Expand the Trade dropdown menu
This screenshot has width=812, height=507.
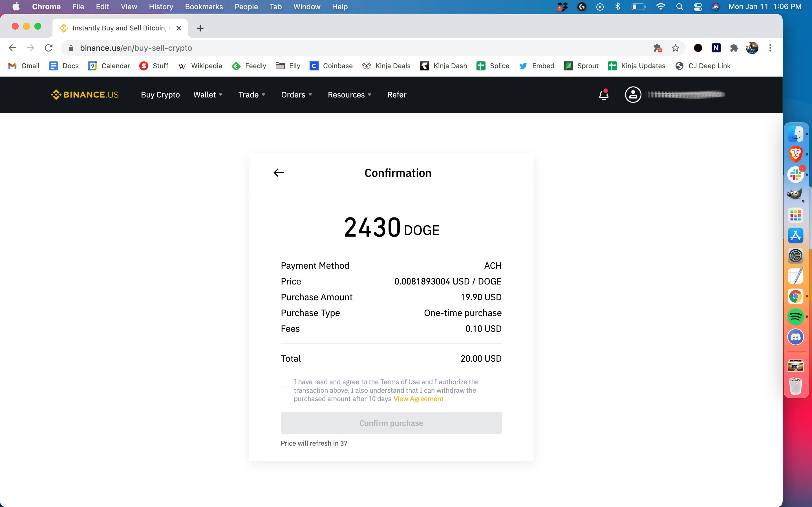pyautogui.click(x=251, y=95)
